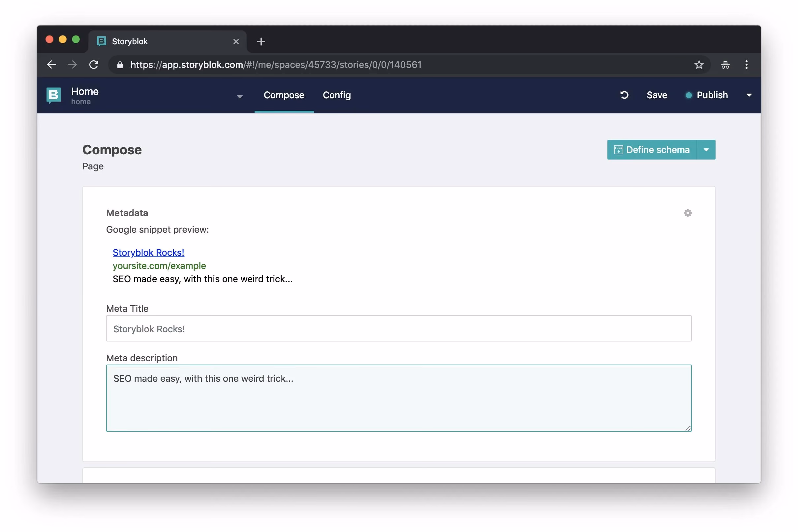Click the incognito icon in the browser toolbar
Screen dimensions: 798x532
[725, 65]
